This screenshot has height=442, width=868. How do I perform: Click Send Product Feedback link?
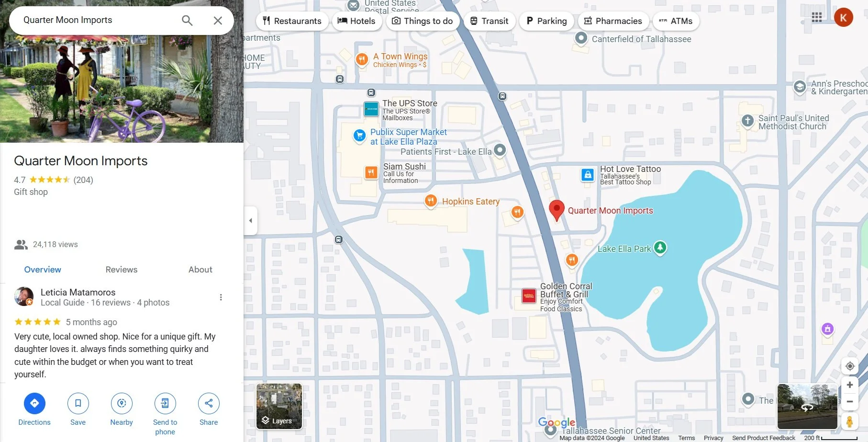point(764,438)
